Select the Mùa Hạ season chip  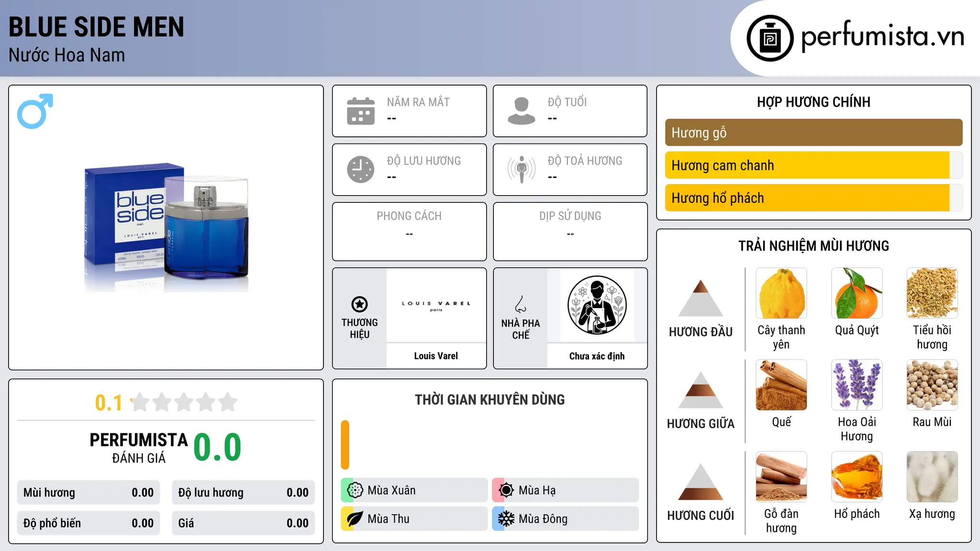pyautogui.click(x=565, y=490)
